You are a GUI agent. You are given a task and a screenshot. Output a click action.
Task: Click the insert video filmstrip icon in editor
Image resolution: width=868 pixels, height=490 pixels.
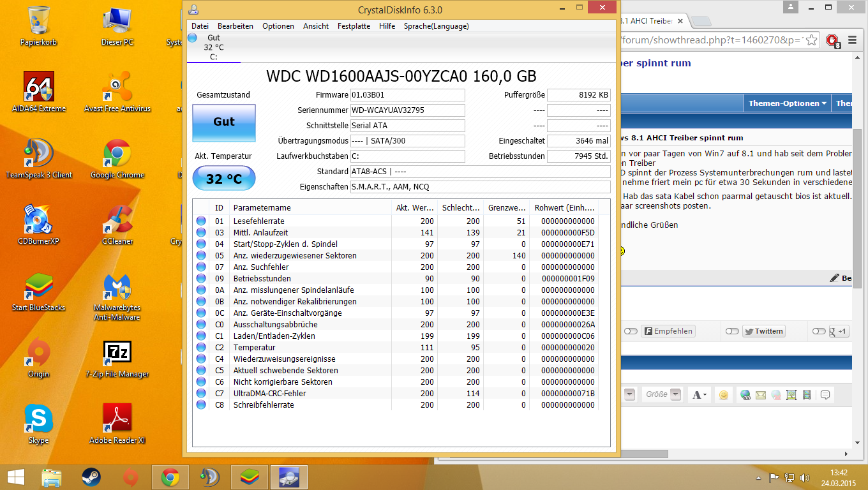click(807, 395)
